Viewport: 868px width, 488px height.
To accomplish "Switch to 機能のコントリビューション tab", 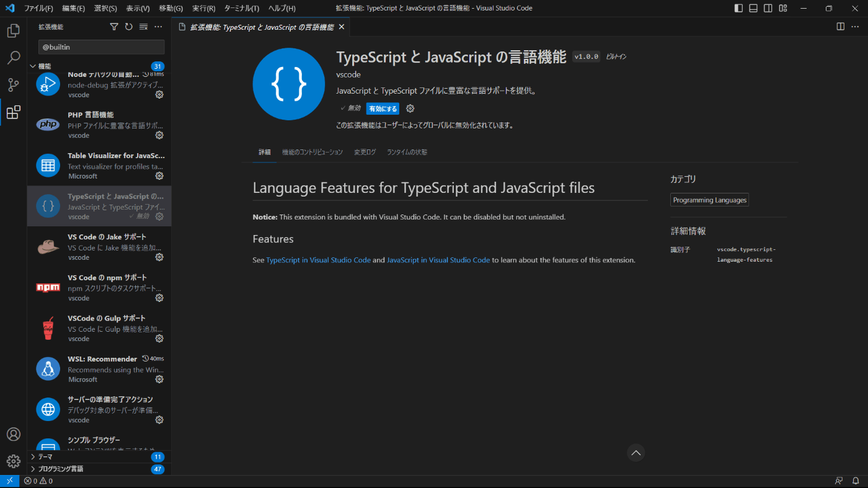I will [x=312, y=152].
